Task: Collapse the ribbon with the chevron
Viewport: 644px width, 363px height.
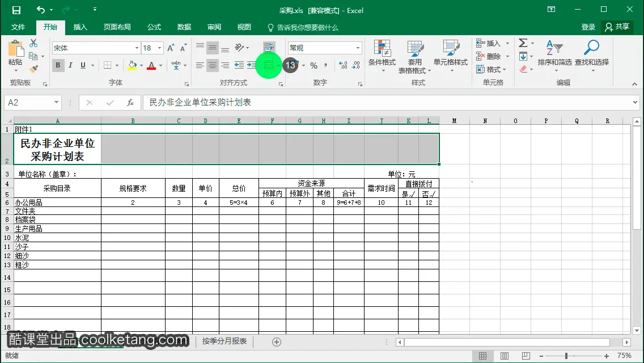Action: pyautogui.click(x=634, y=84)
